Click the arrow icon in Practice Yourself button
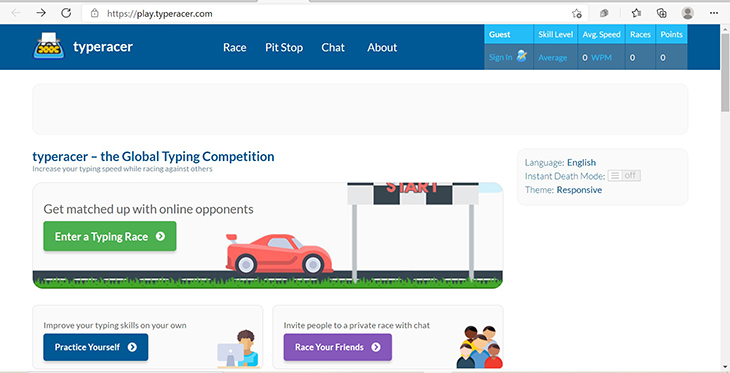 click(132, 347)
